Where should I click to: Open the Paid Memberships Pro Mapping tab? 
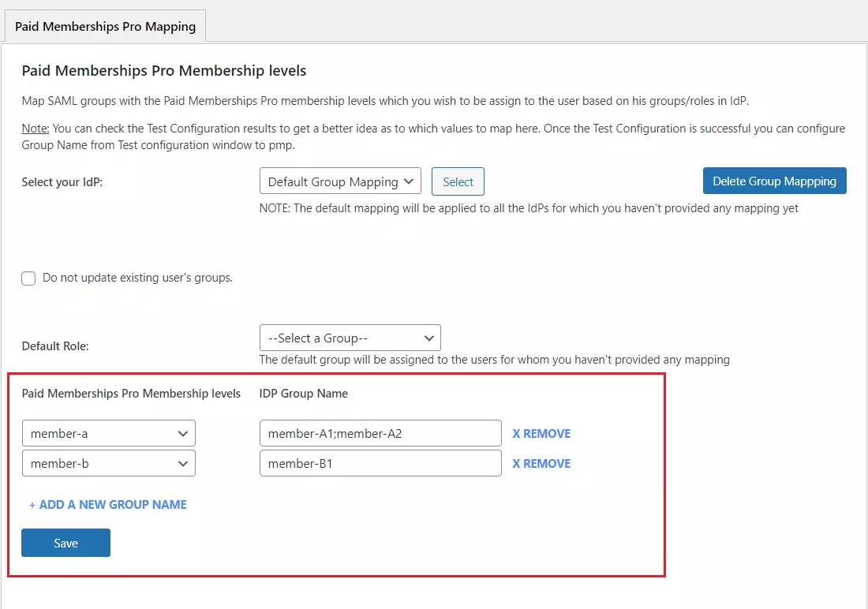105,26
